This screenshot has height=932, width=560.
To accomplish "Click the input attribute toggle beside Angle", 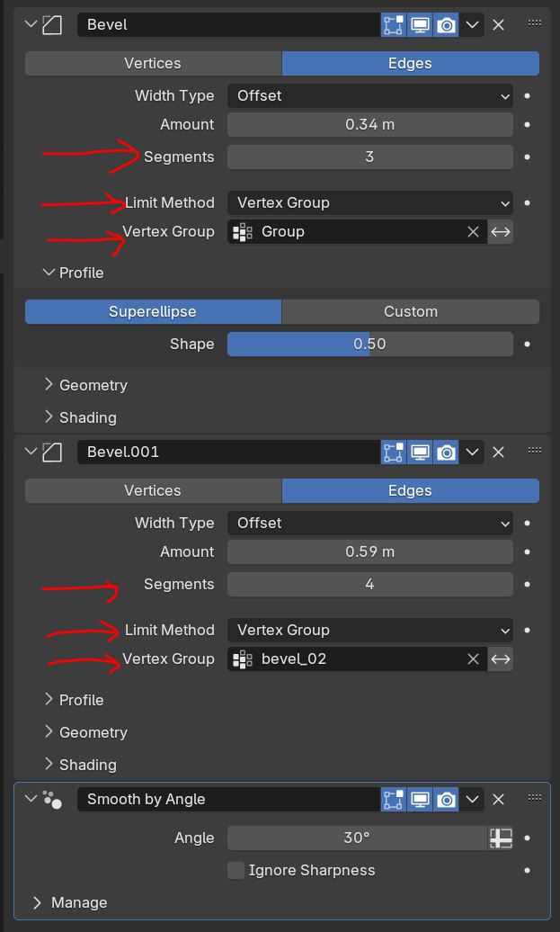I will click(x=501, y=838).
